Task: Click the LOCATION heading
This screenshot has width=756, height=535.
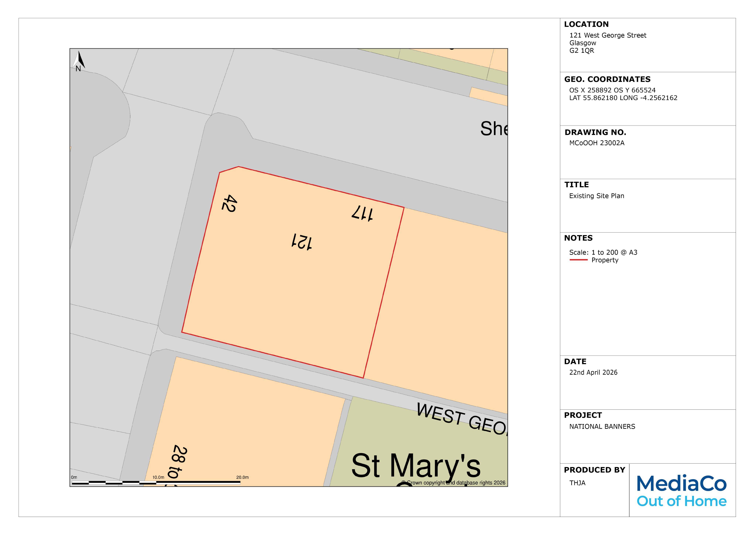Action: click(586, 24)
